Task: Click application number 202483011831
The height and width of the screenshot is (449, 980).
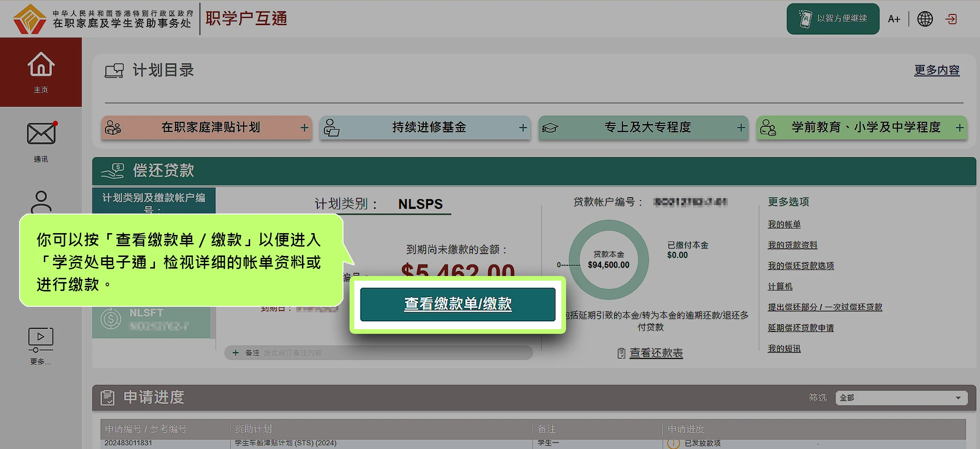Action: click(x=128, y=443)
